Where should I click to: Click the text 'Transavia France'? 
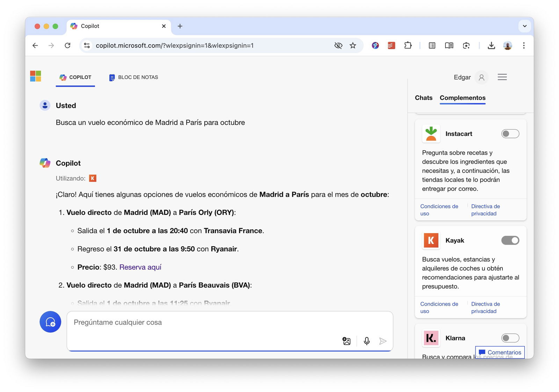(233, 231)
